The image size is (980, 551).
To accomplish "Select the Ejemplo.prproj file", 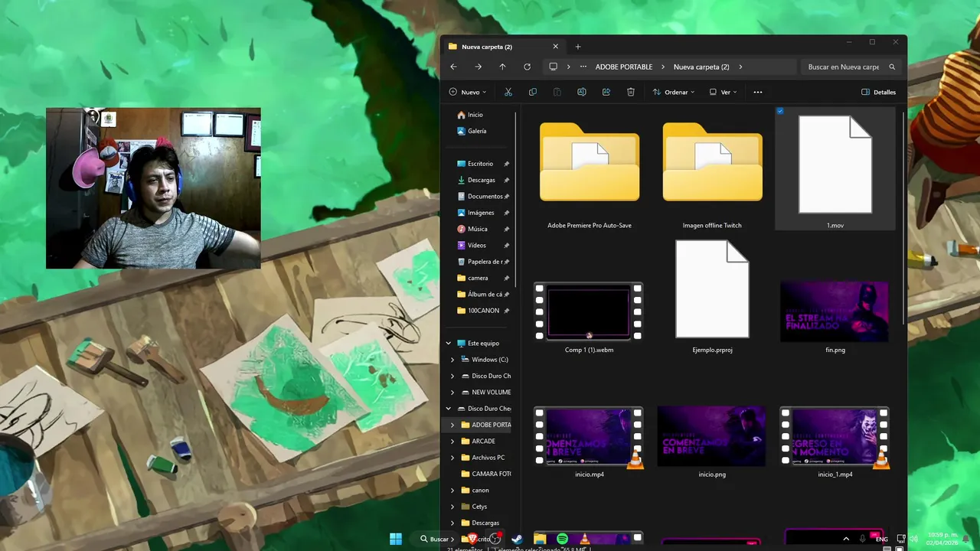I will [x=712, y=297].
